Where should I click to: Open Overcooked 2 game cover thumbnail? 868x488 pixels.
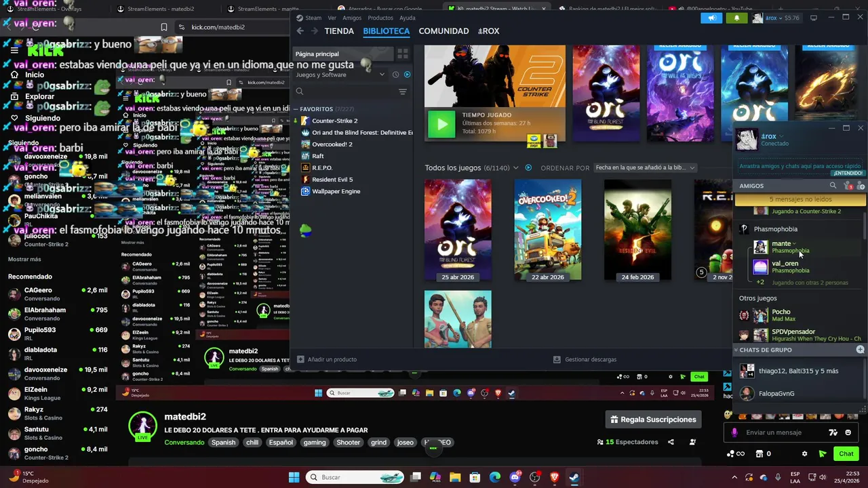[548, 230]
